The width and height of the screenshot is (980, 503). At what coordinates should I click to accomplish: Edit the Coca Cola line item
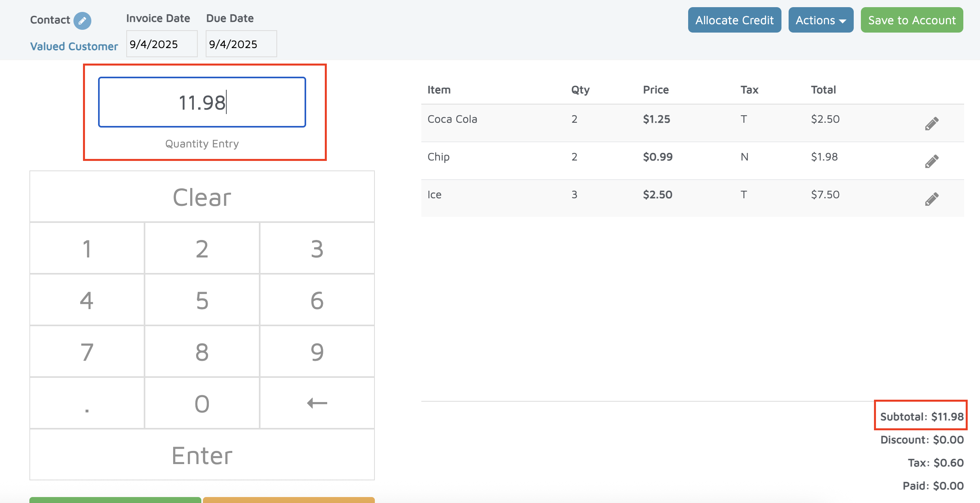tap(932, 124)
